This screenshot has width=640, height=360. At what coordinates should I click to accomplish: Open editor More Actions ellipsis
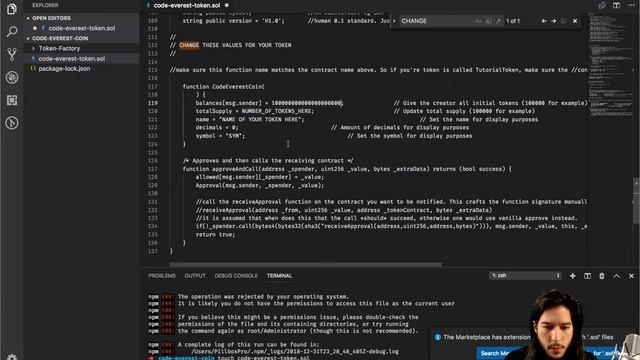[631, 5]
